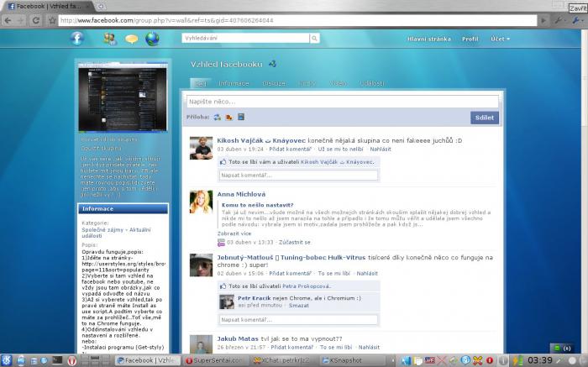Open messages speech bubble icon

[x=131, y=39]
